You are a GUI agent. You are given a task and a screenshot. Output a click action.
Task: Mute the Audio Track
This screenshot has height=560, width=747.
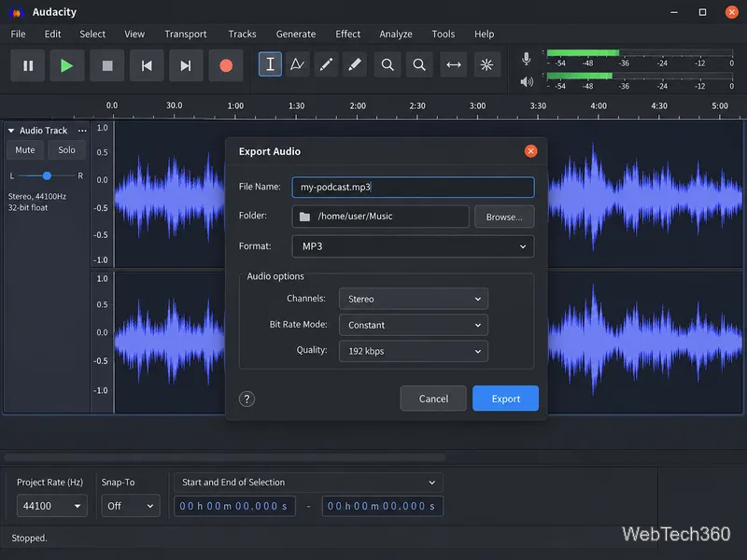(25, 150)
